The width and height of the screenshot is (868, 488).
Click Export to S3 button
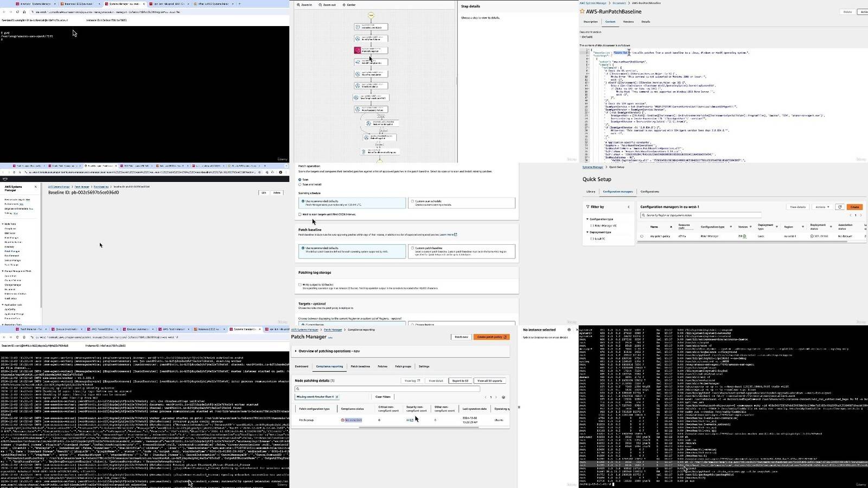click(x=460, y=381)
